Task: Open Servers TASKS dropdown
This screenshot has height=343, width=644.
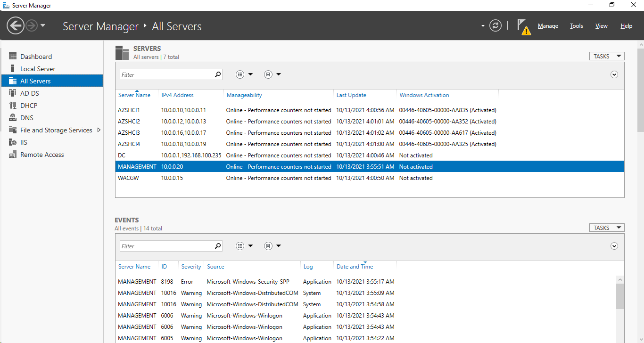Action: click(x=607, y=56)
